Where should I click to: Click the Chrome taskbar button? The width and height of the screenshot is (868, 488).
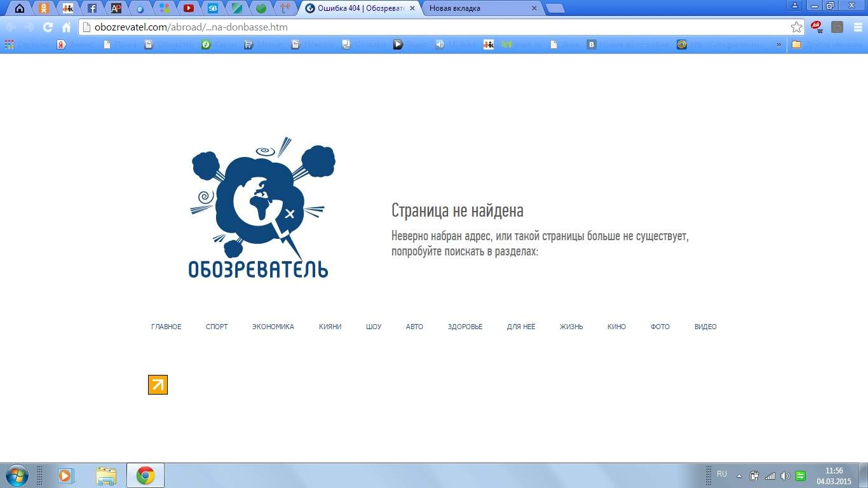pyautogui.click(x=146, y=475)
